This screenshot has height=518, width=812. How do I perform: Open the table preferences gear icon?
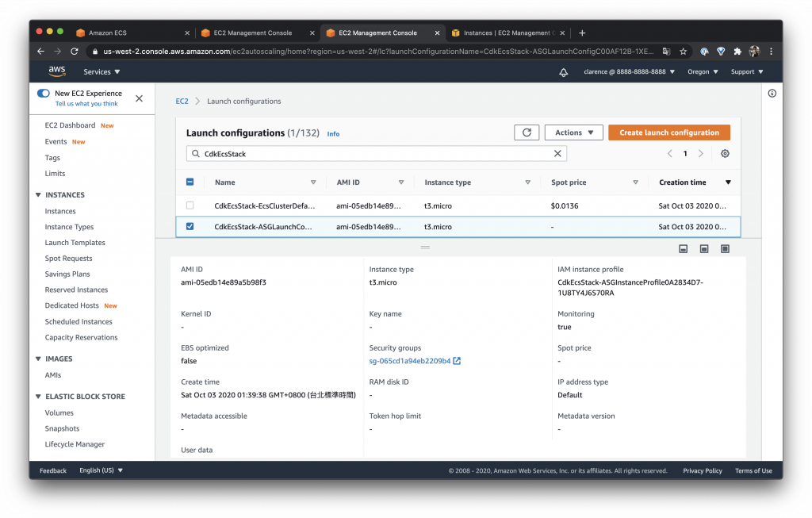coord(725,153)
